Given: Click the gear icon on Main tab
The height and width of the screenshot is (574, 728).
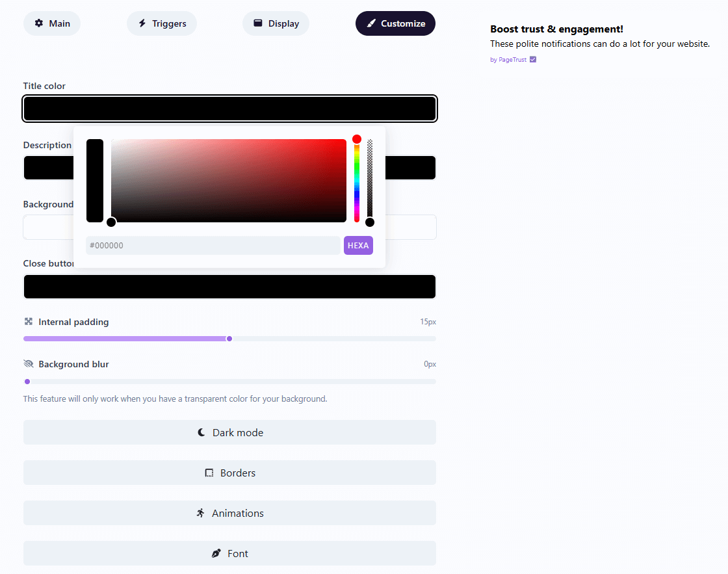Looking at the screenshot, I should coord(39,23).
